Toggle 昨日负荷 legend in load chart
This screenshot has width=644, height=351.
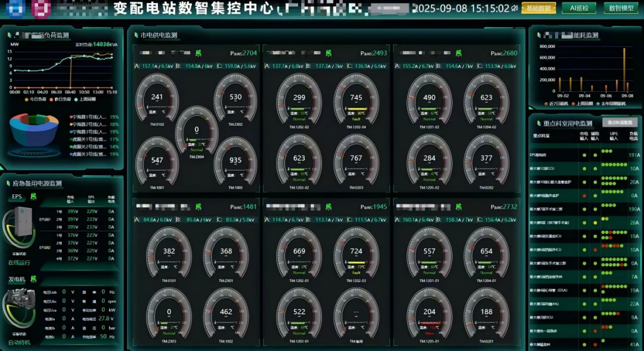pos(60,100)
